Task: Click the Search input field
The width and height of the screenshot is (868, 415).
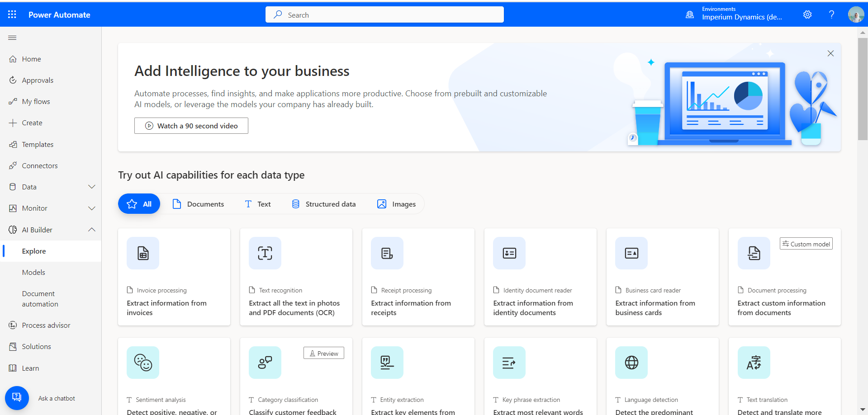Action: pos(384,15)
